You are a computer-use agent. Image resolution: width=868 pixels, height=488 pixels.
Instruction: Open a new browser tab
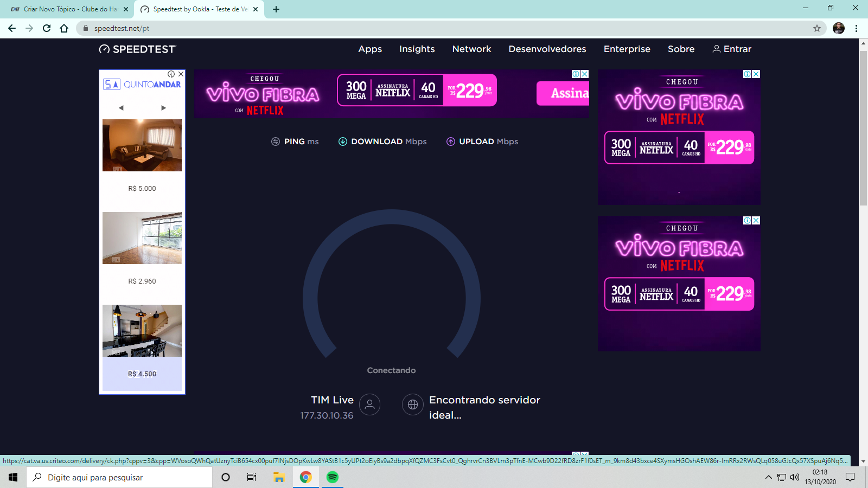276,9
